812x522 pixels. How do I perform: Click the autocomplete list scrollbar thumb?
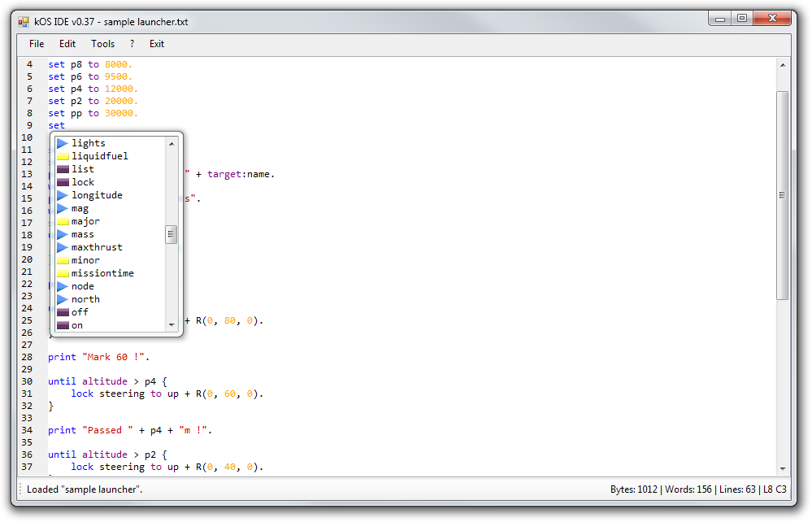[171, 233]
